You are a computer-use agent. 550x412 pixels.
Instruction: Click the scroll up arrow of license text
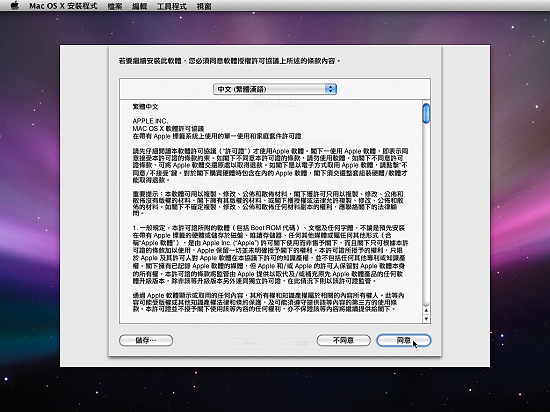coord(426,310)
